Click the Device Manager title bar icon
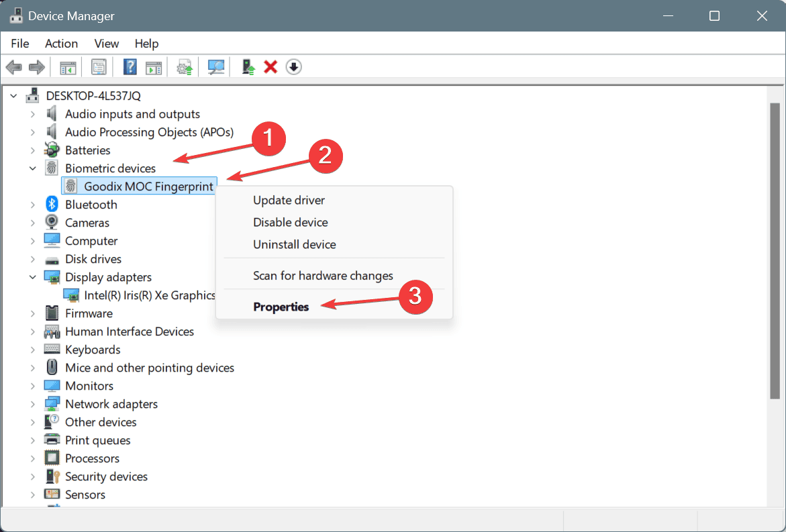This screenshot has width=786, height=532. coord(16,15)
